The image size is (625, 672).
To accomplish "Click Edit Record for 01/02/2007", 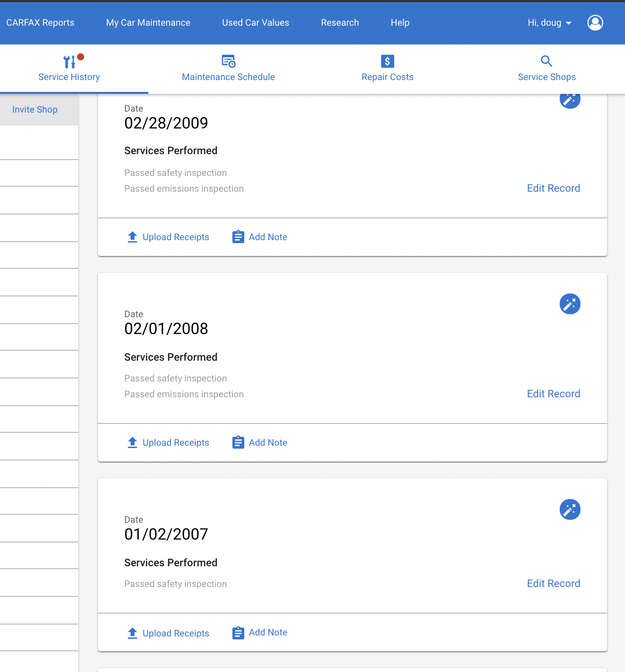I will (554, 584).
